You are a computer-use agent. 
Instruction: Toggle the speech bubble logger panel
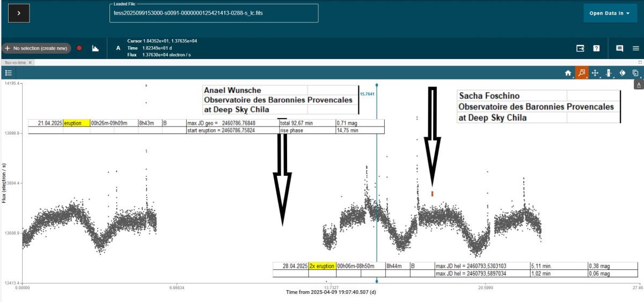pos(619,48)
